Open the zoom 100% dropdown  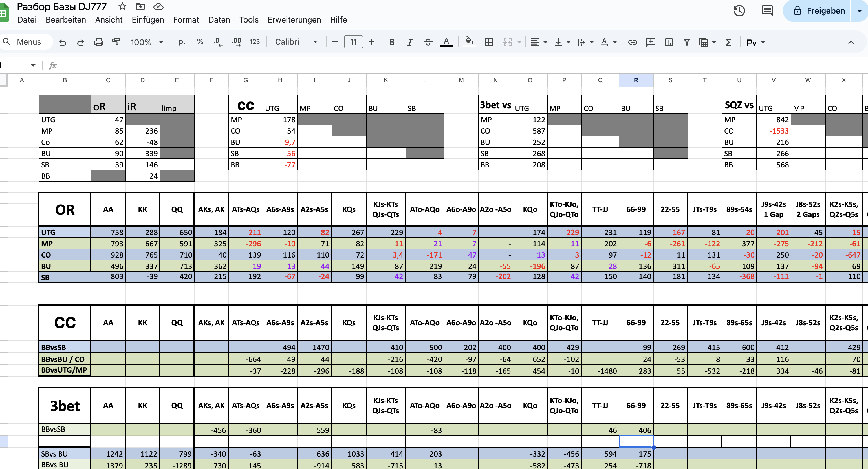point(147,42)
